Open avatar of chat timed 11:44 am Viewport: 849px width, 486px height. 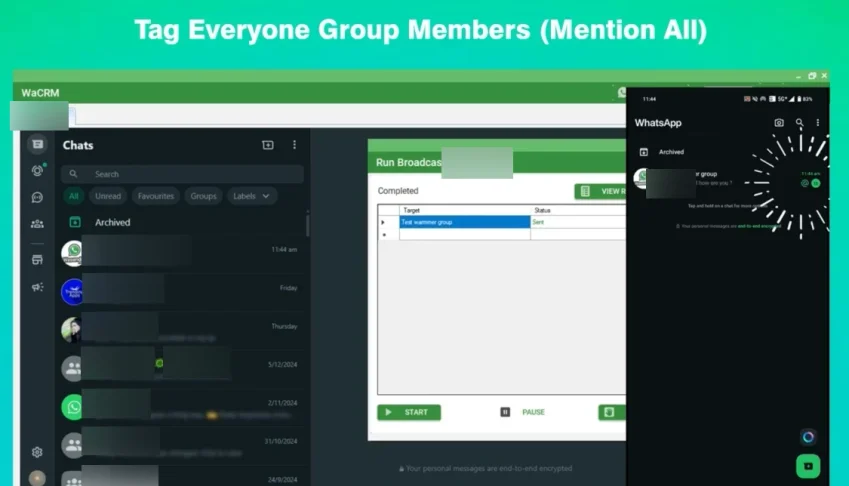[72, 253]
